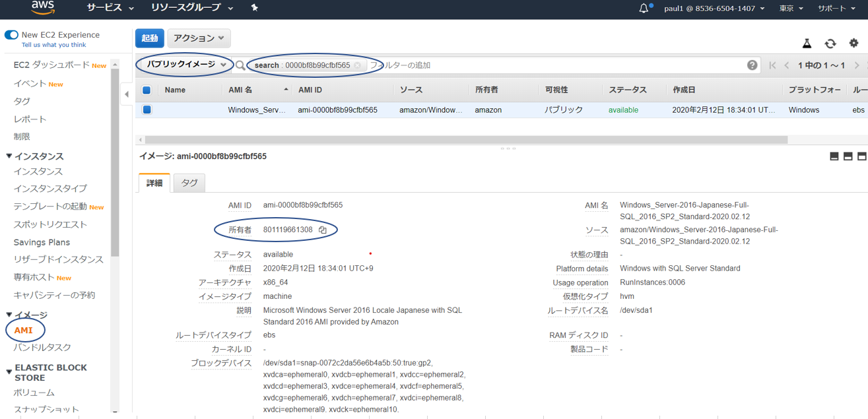Open the AWS home logo
868x419 pixels.
point(43,8)
